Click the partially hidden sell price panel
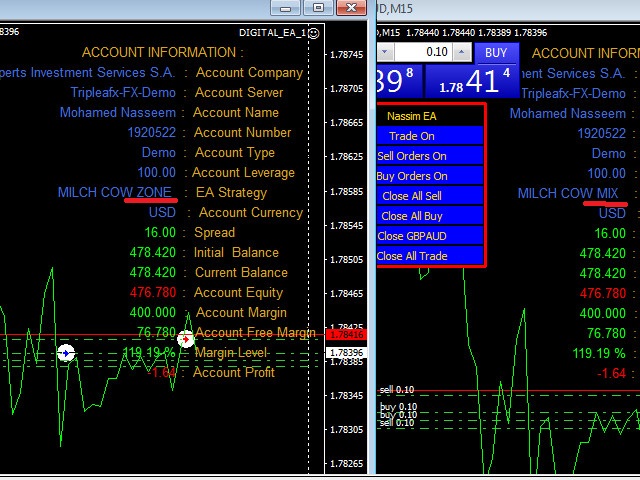The height and width of the screenshot is (480, 640). click(x=398, y=81)
